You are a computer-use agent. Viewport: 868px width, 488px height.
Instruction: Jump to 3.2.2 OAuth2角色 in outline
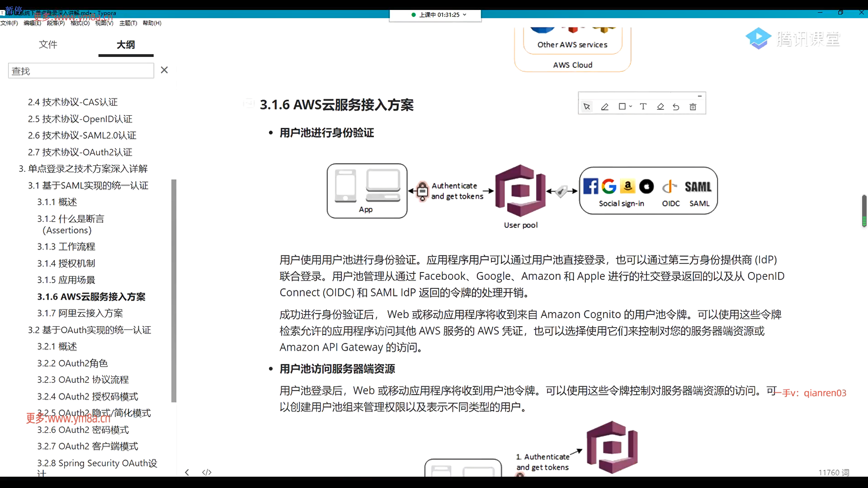click(72, 363)
